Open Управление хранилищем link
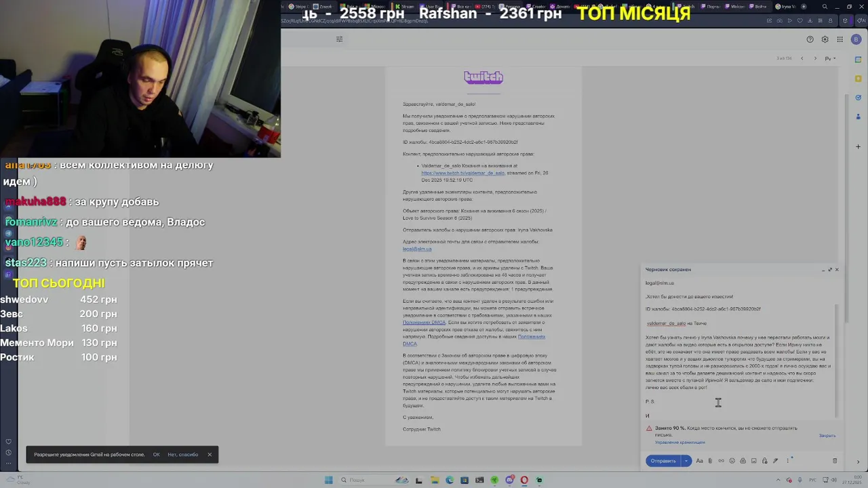868x488 pixels. click(679, 443)
